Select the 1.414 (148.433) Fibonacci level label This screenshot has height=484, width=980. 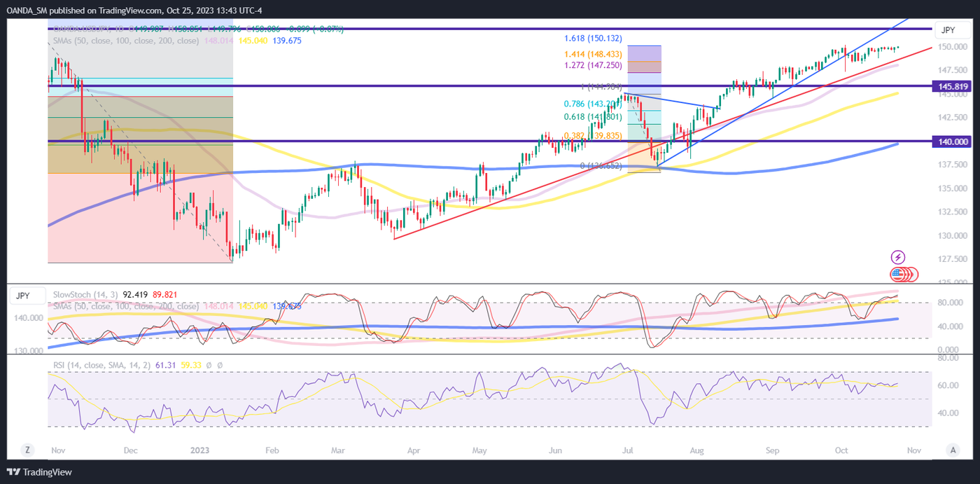593,53
